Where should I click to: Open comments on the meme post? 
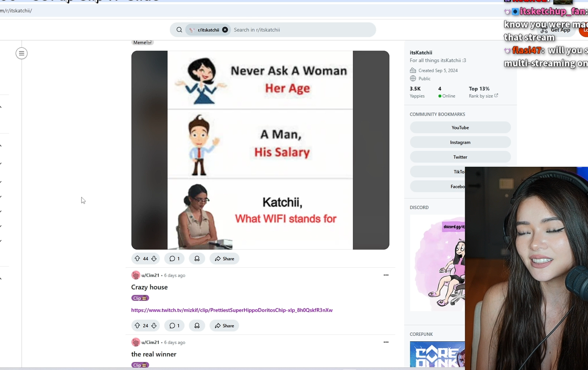click(174, 258)
